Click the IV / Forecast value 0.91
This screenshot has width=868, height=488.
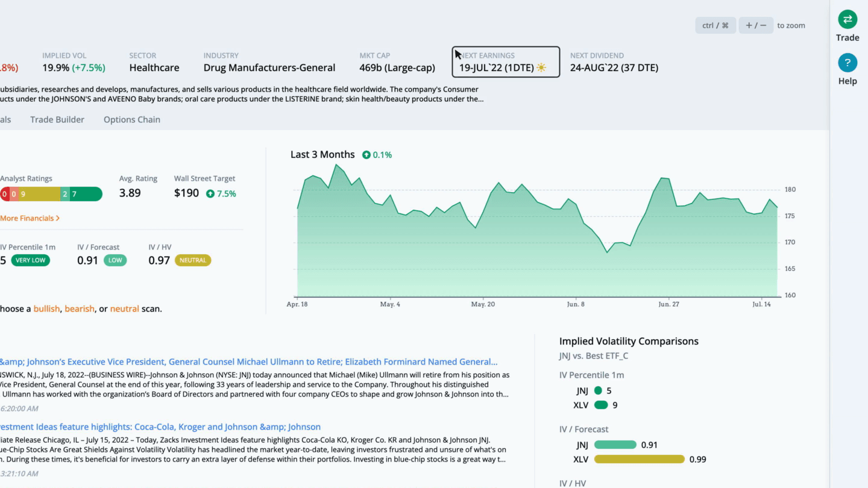pos(87,260)
